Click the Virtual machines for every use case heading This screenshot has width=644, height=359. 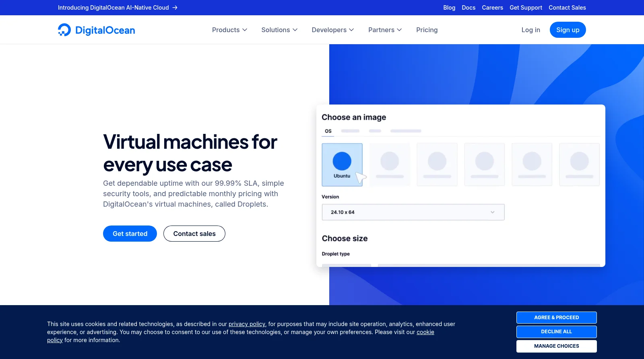(190, 153)
